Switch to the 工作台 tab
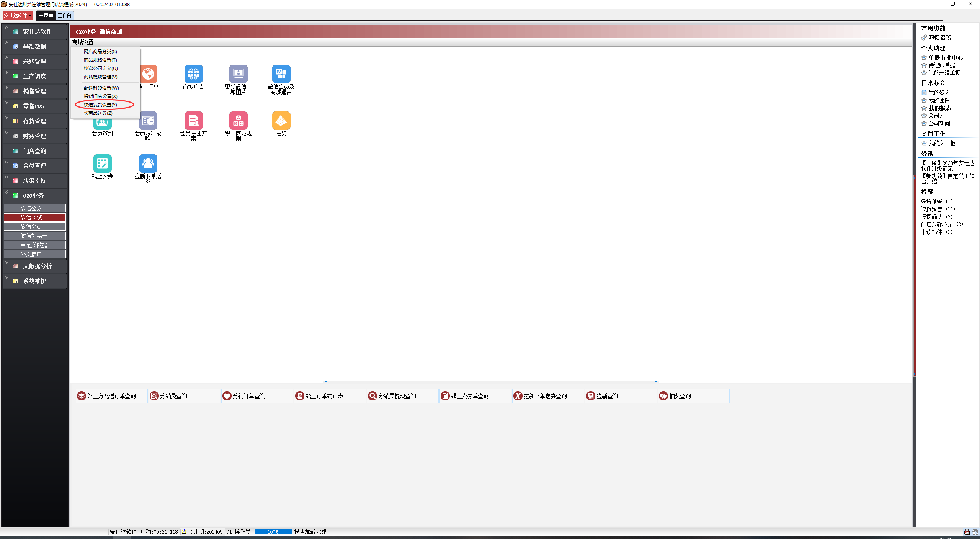 pos(64,15)
